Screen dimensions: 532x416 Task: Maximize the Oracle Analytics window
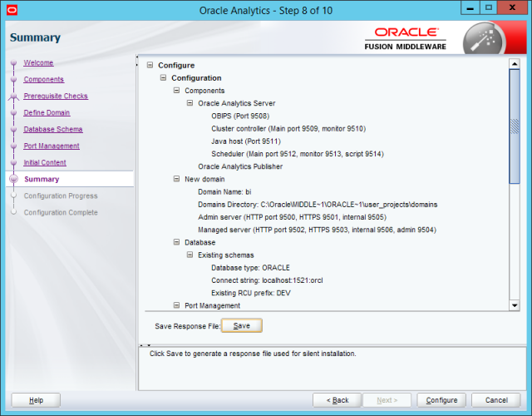pos(488,7)
